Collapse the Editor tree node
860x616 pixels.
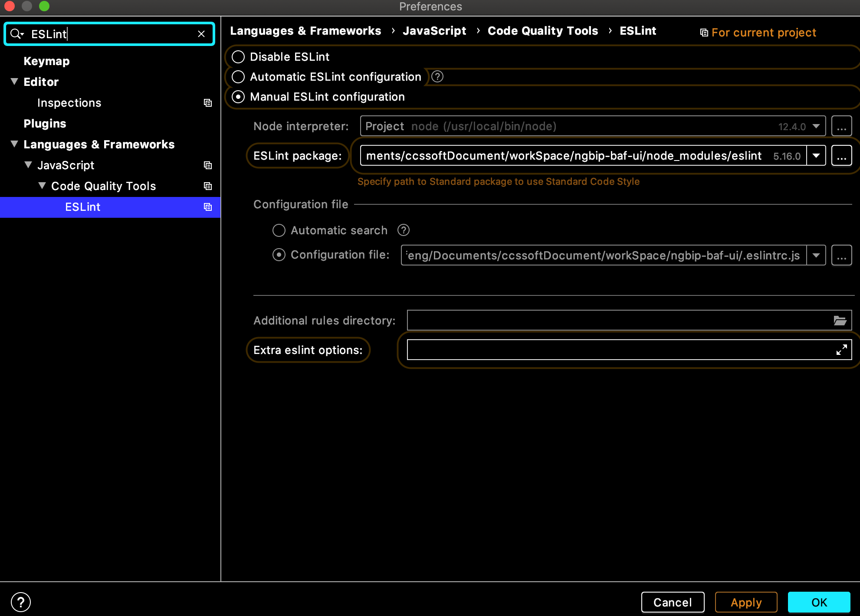[14, 82]
